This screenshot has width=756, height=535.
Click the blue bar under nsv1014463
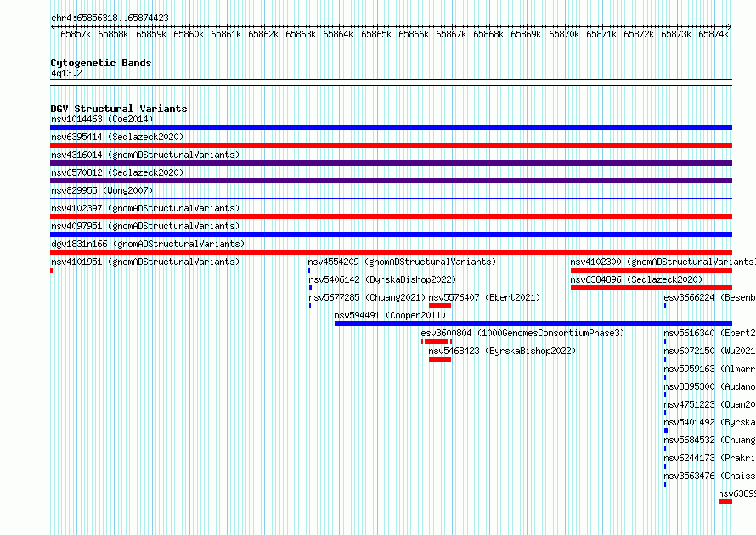[x=391, y=127]
